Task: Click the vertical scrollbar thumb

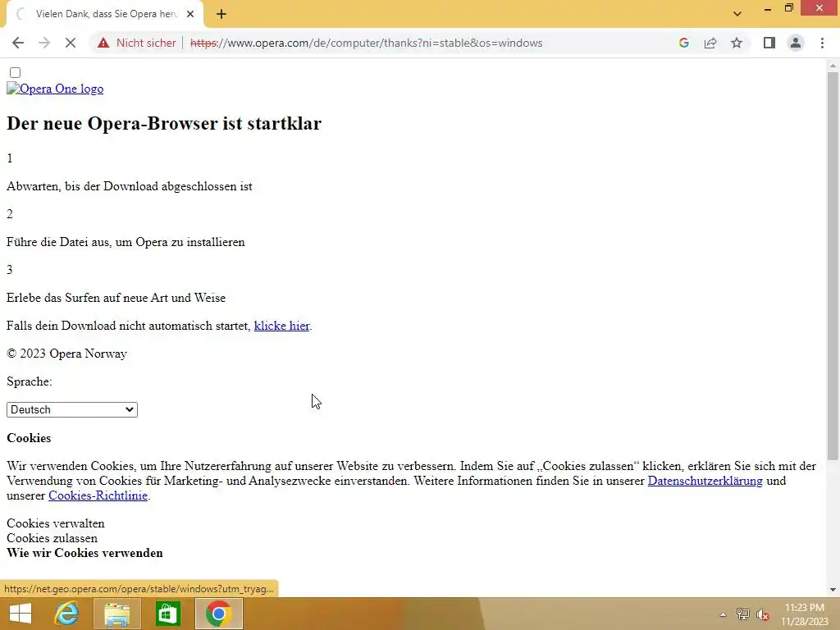Action: point(833,266)
